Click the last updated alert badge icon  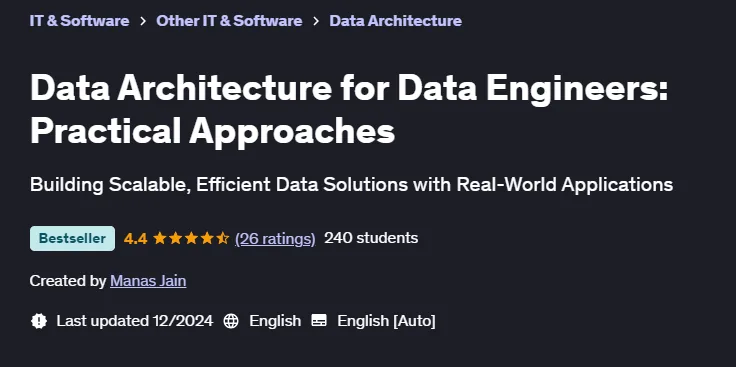pos(38,321)
